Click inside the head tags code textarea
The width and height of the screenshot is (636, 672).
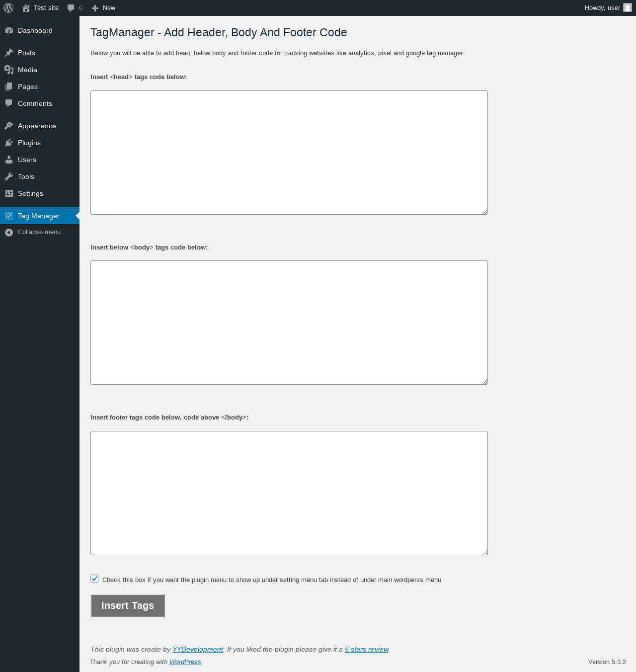click(x=289, y=153)
